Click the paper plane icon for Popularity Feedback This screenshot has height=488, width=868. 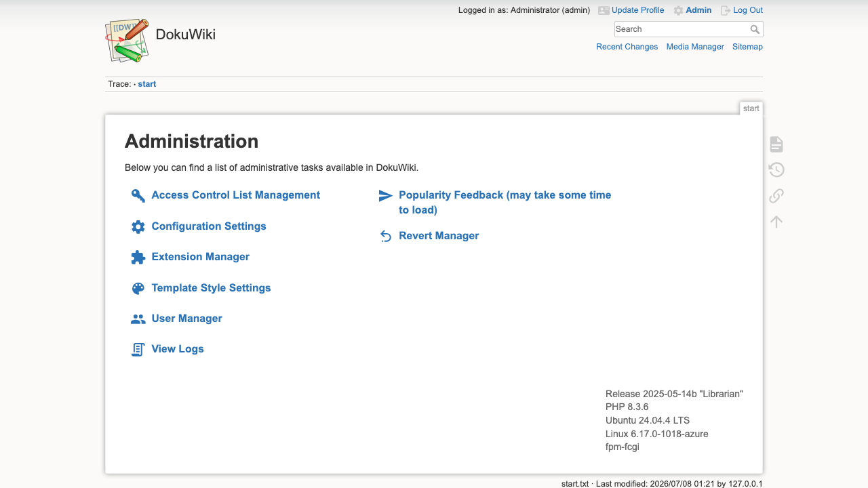click(385, 196)
